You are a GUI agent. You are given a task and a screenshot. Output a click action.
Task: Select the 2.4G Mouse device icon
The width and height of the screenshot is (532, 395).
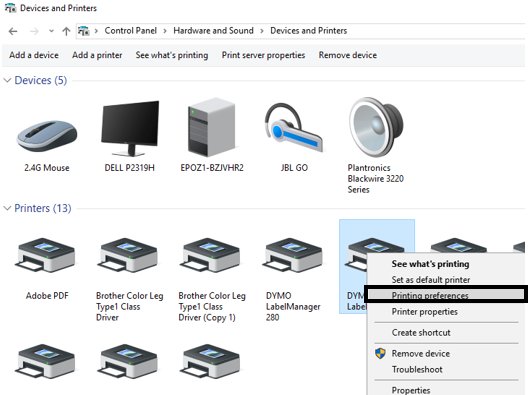(x=47, y=135)
